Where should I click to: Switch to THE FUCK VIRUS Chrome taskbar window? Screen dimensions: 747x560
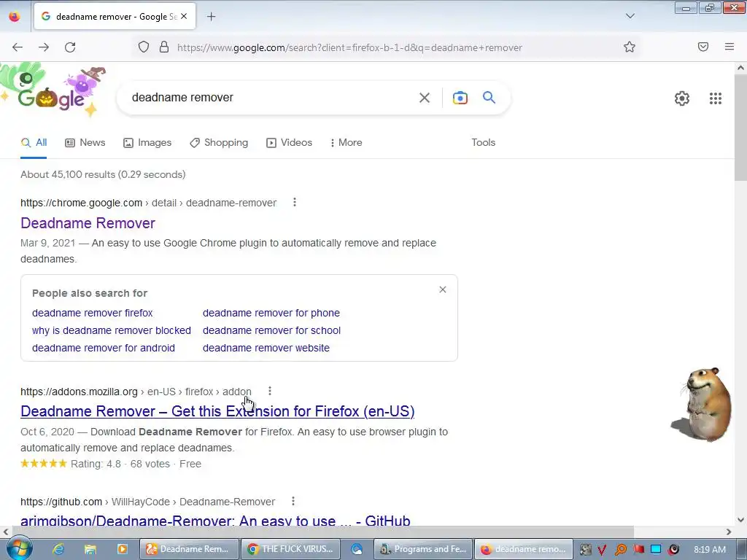click(291, 549)
